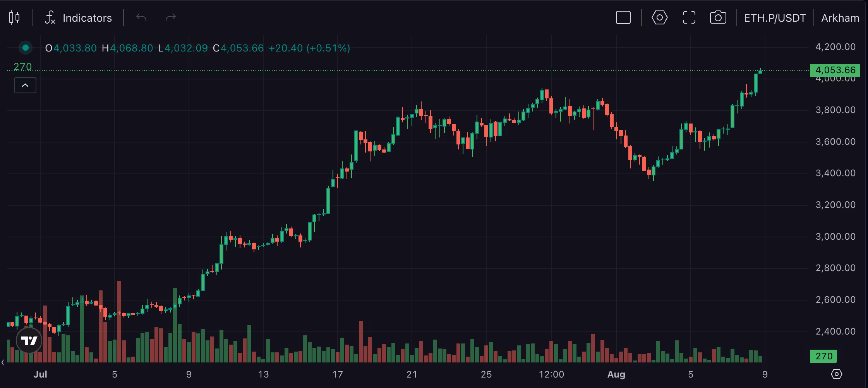Open the Indicators dialog via fx icon
The image size is (868, 388).
coord(50,17)
